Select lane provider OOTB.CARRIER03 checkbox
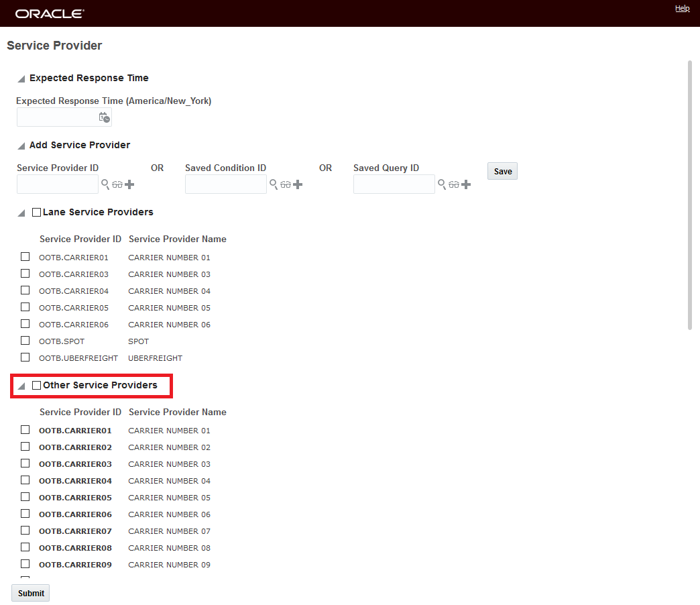The height and width of the screenshot is (605, 700). coord(25,273)
